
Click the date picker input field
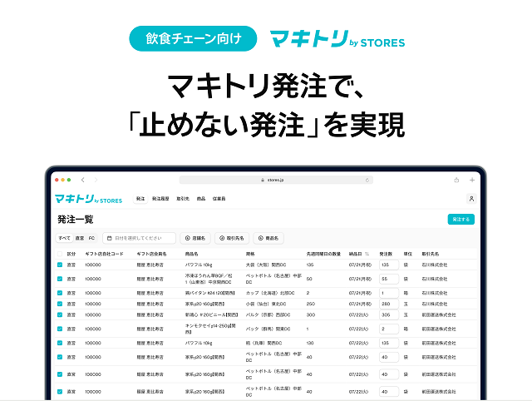point(140,238)
